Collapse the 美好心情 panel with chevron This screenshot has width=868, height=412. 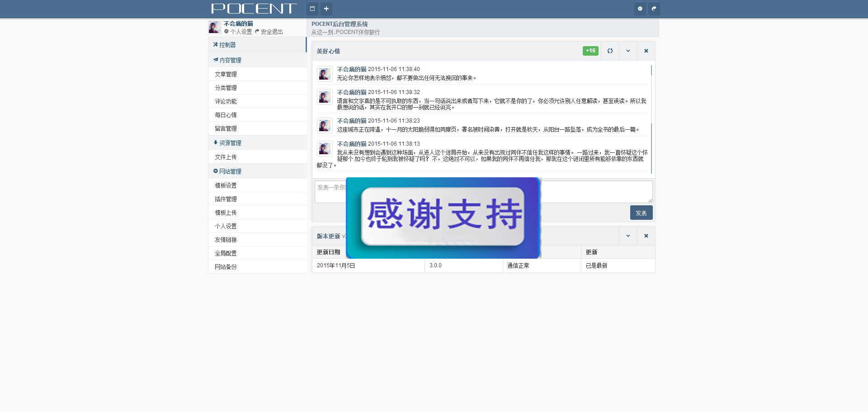tap(628, 51)
